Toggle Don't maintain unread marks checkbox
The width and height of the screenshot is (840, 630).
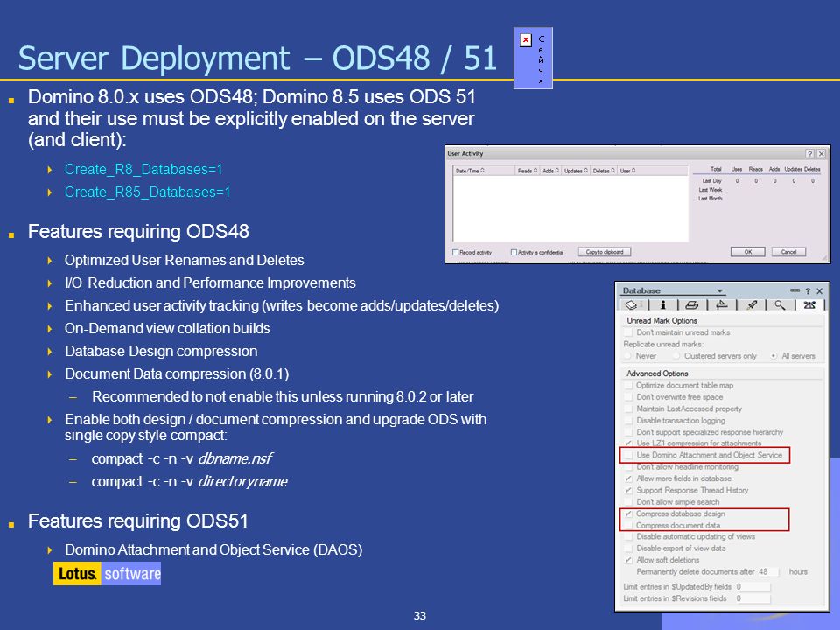(x=629, y=332)
